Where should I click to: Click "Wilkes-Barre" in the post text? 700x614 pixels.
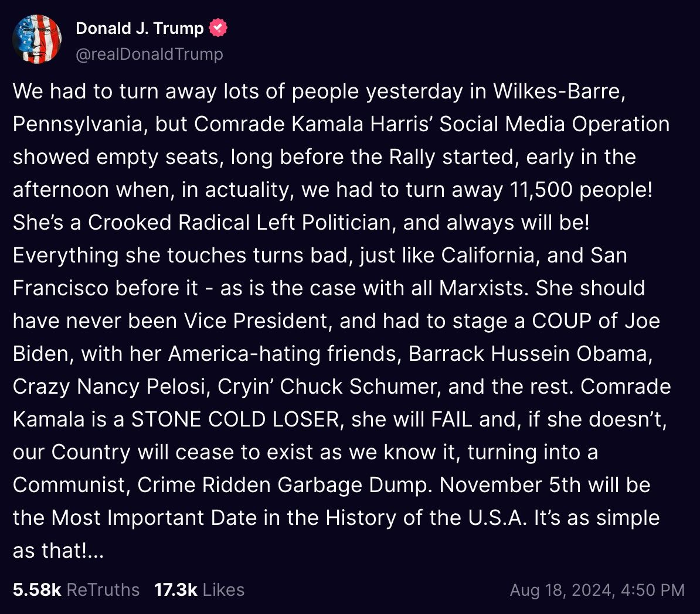[559, 91]
